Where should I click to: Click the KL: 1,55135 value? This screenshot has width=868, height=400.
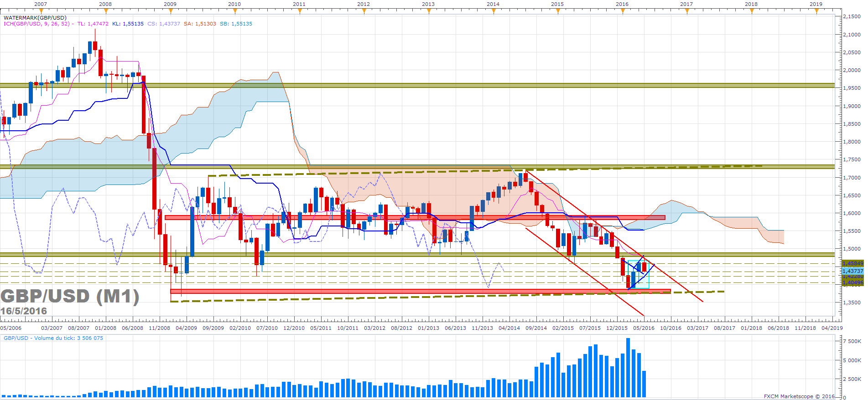(x=128, y=24)
